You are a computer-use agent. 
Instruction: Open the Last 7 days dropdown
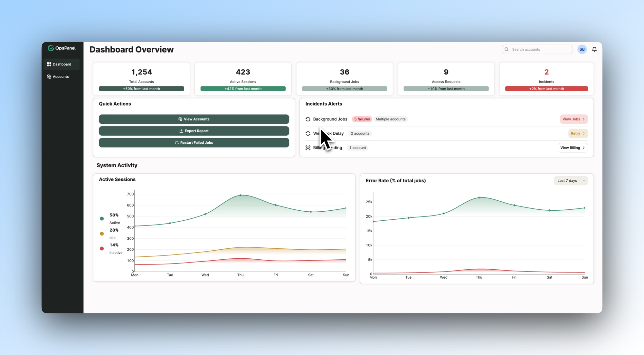(x=571, y=181)
